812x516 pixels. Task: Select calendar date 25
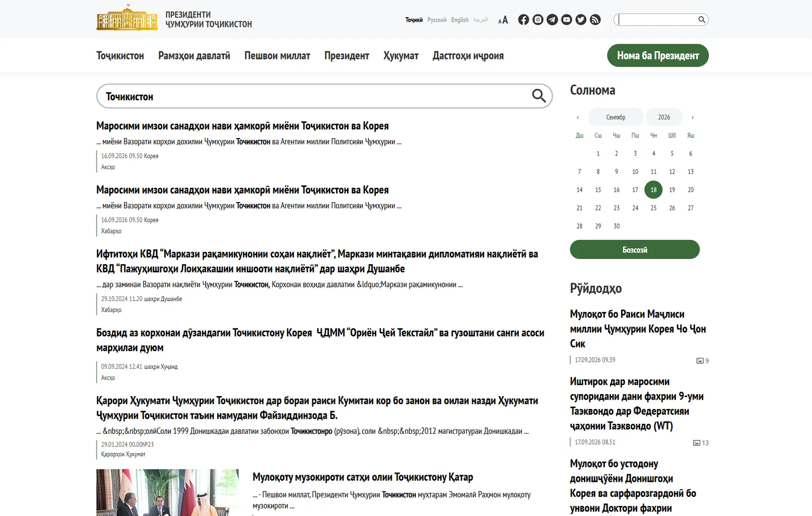(x=653, y=208)
